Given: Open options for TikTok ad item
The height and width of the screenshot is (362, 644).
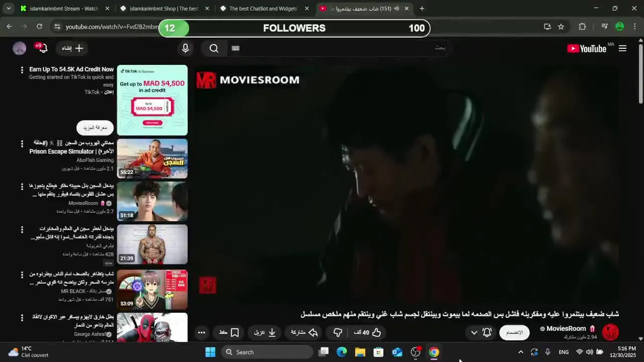Looking at the screenshot, I should (x=22, y=70).
